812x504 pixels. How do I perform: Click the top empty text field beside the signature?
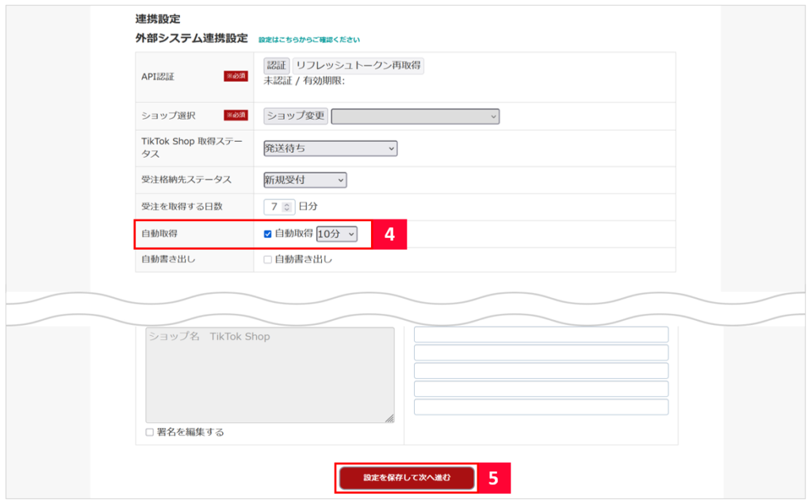point(541,334)
